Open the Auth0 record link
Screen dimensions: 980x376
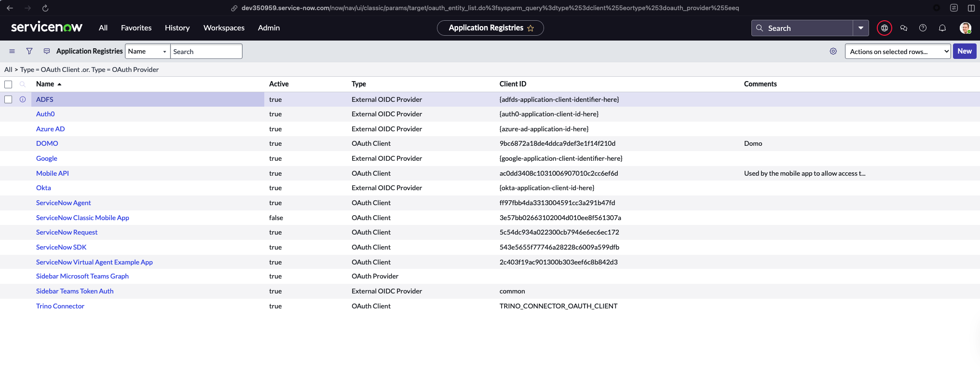click(45, 114)
